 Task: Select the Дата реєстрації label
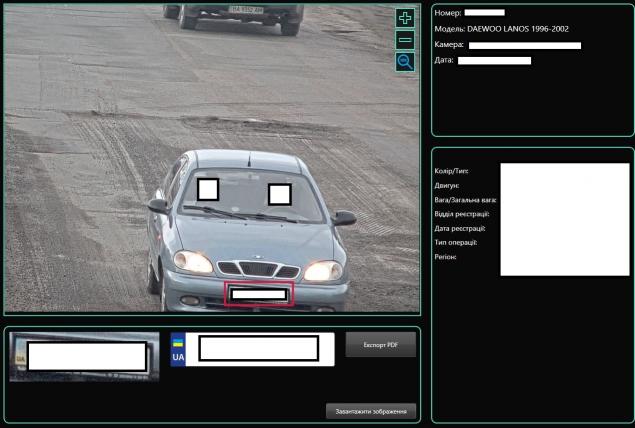tap(460, 229)
